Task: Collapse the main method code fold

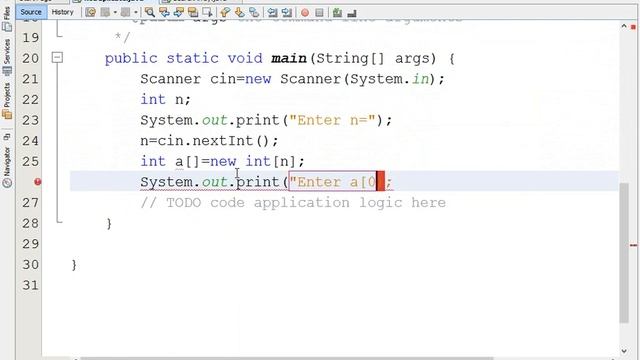Action: click(58, 58)
